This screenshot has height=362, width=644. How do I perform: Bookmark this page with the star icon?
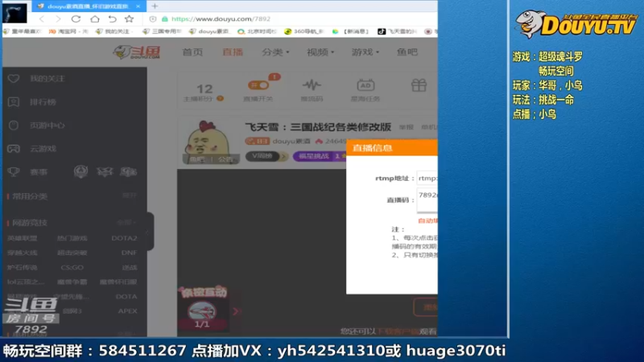tap(130, 19)
